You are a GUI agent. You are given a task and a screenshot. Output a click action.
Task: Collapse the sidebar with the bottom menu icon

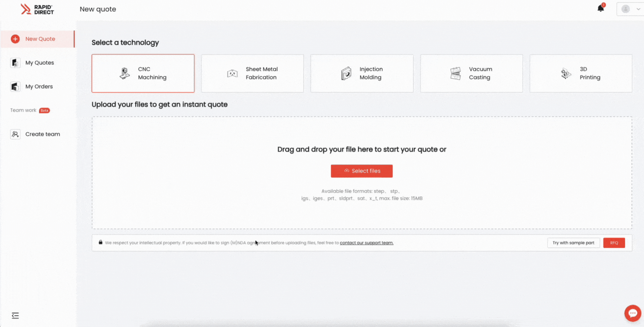tap(15, 316)
